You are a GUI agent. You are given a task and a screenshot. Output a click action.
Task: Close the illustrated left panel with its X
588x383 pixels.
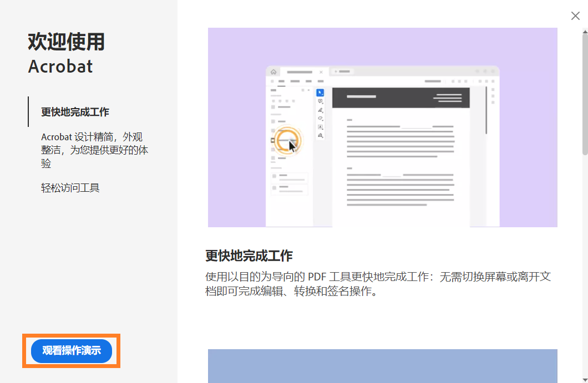(x=308, y=90)
